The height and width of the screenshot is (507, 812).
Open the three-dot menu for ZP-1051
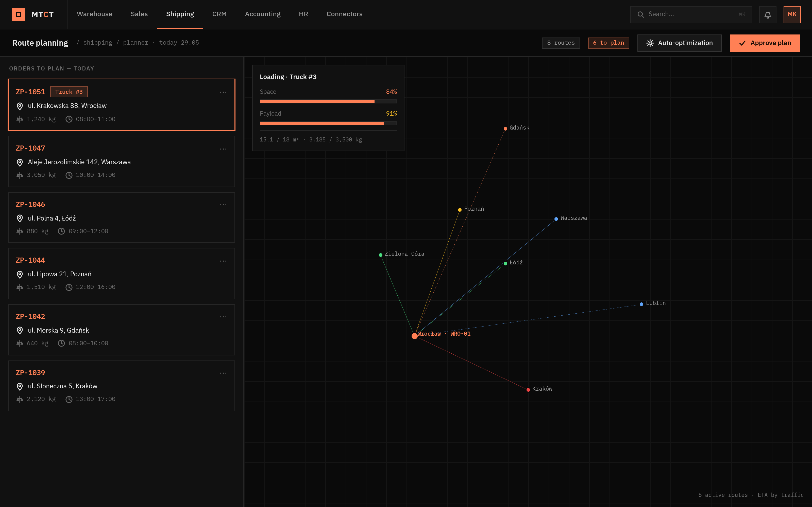[223, 92]
